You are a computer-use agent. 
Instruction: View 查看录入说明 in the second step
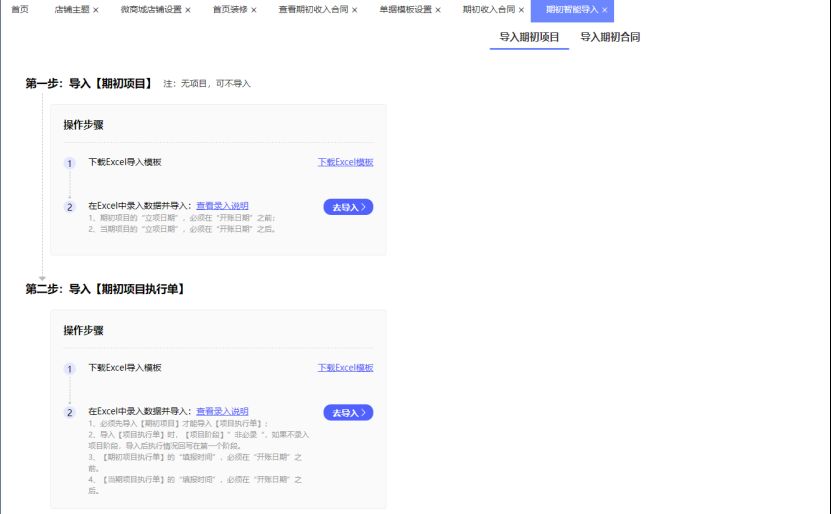222,411
